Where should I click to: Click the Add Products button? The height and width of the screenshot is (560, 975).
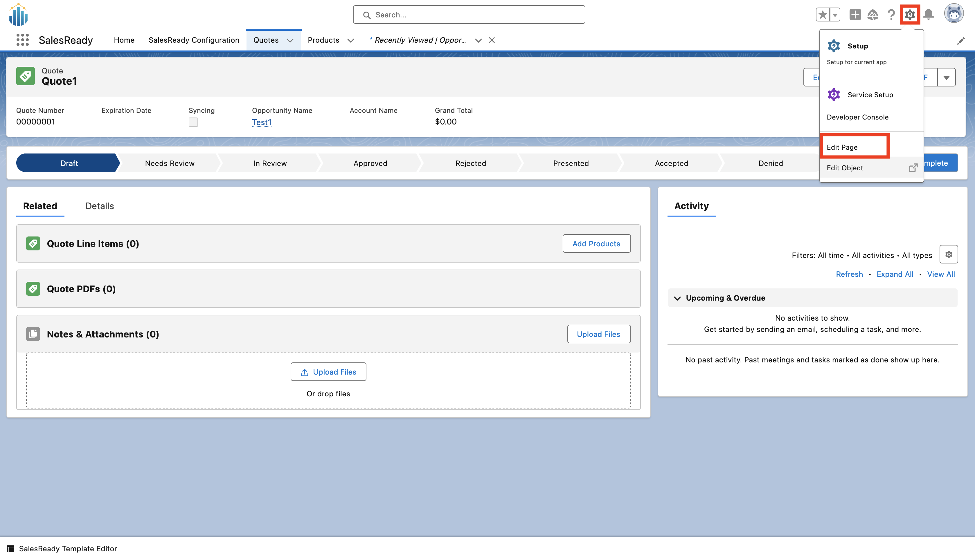click(596, 243)
